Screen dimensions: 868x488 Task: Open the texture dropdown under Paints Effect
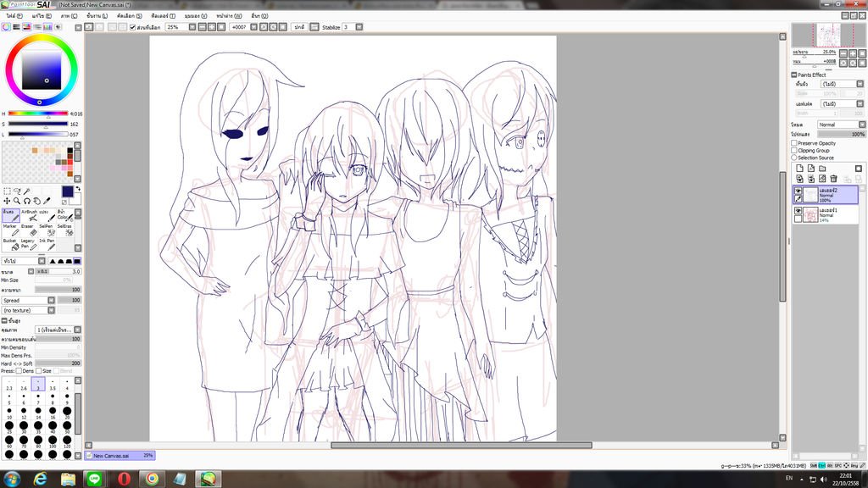[x=842, y=84]
